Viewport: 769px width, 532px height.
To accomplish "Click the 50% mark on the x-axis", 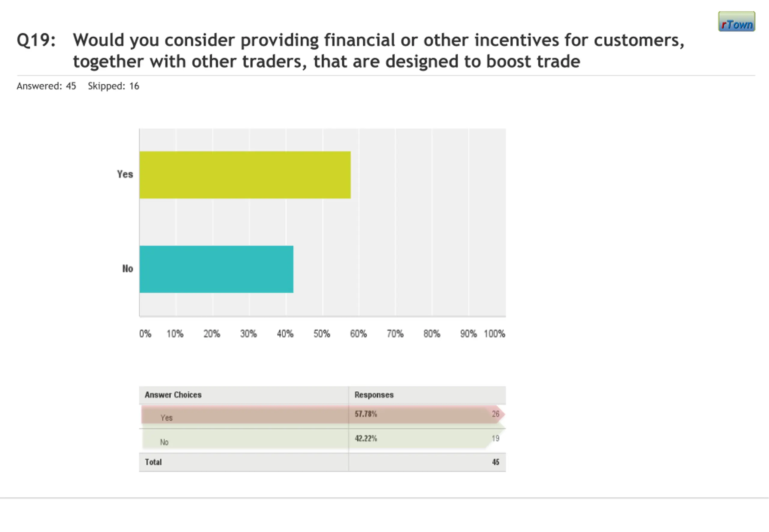I will pyautogui.click(x=322, y=334).
